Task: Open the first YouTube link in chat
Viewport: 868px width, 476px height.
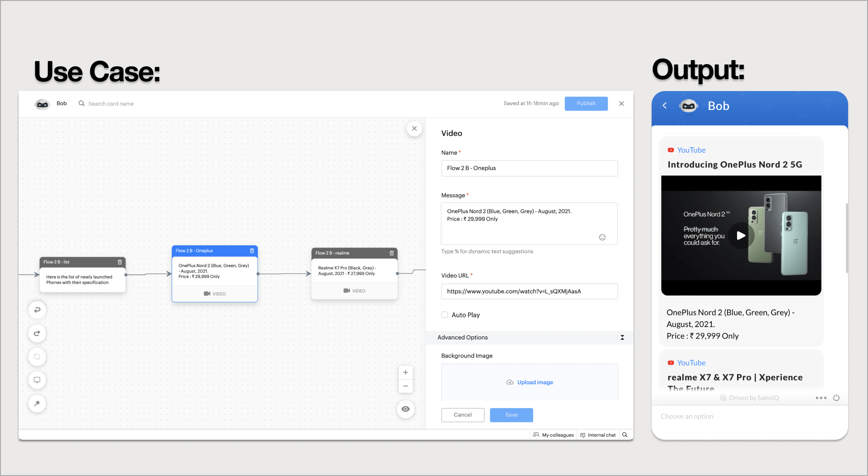Action: click(x=691, y=150)
